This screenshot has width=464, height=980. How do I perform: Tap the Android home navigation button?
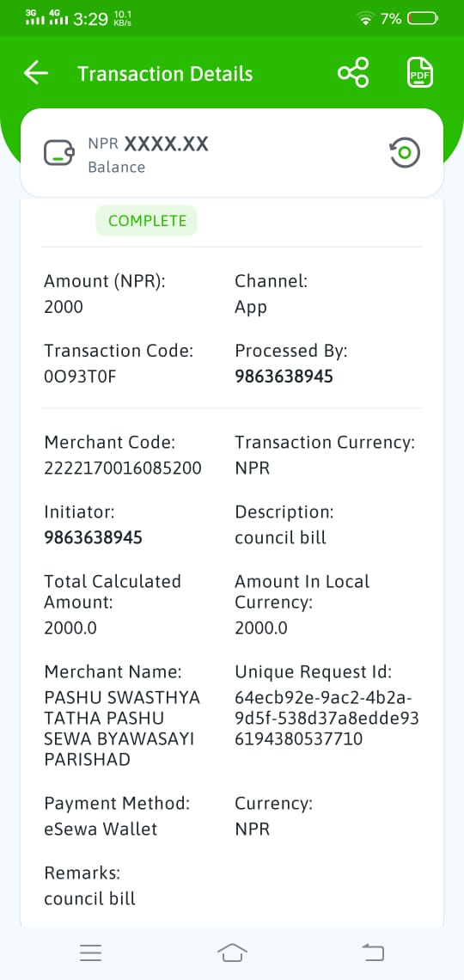(232, 952)
